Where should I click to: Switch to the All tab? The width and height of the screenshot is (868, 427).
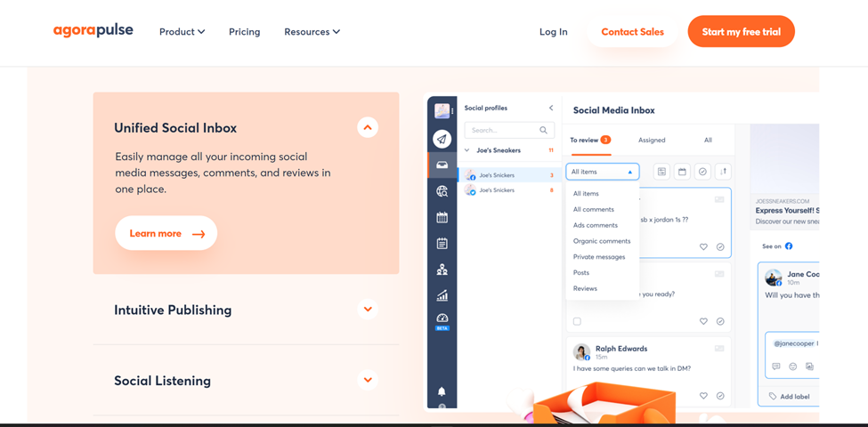(708, 140)
